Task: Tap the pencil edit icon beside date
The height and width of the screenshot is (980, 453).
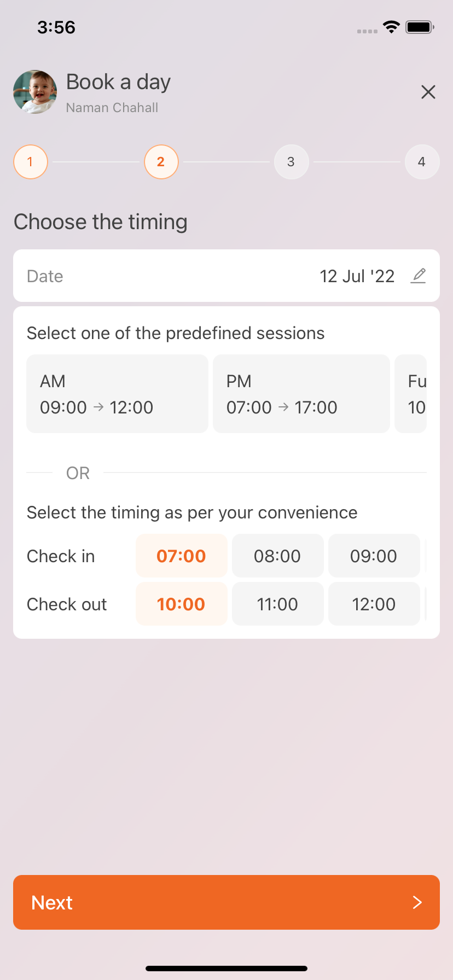Action: pos(418,276)
